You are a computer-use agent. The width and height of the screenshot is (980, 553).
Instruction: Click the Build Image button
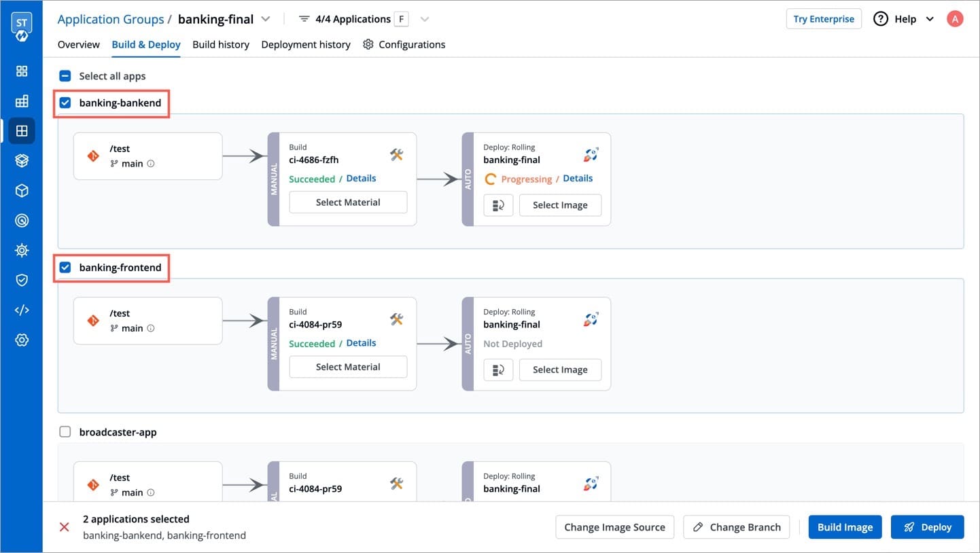pos(845,527)
